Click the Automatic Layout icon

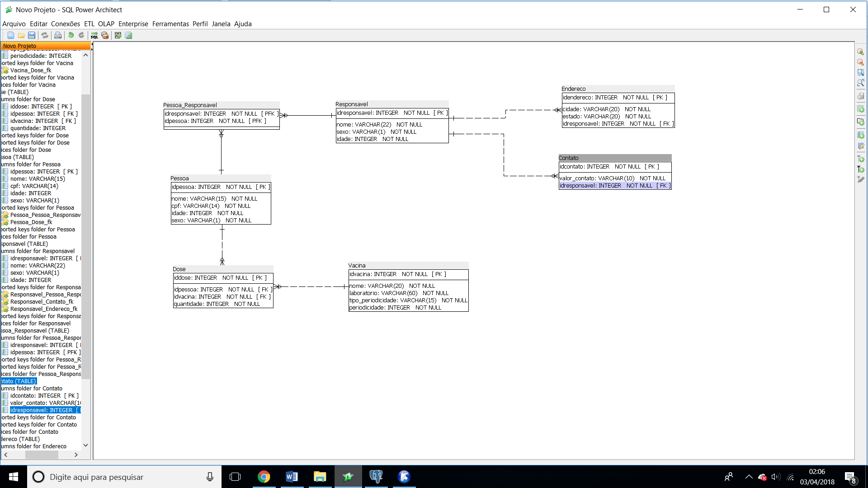(x=118, y=35)
